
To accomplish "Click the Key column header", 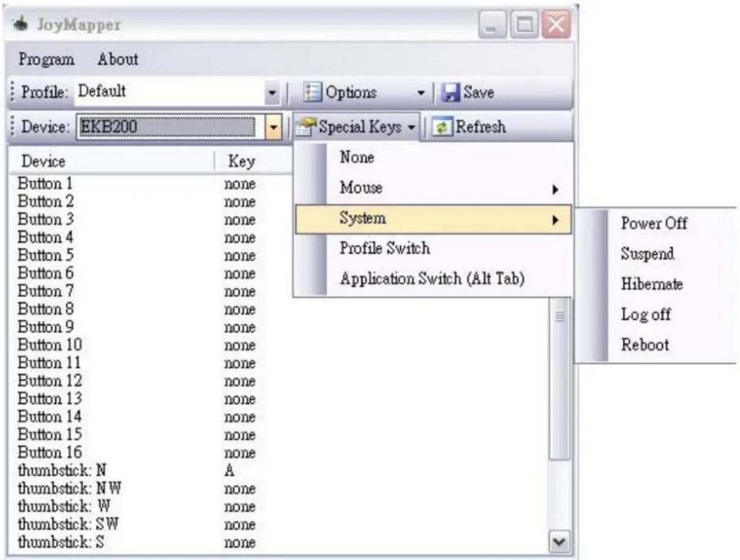I will click(x=254, y=162).
